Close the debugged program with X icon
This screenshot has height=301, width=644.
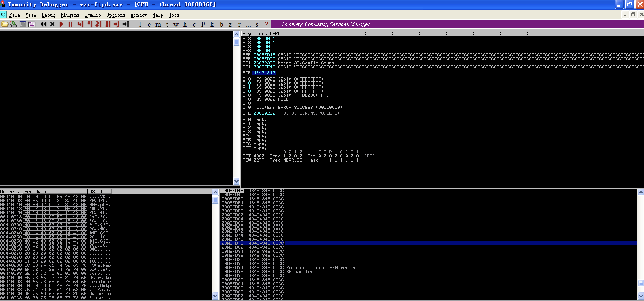(52, 24)
